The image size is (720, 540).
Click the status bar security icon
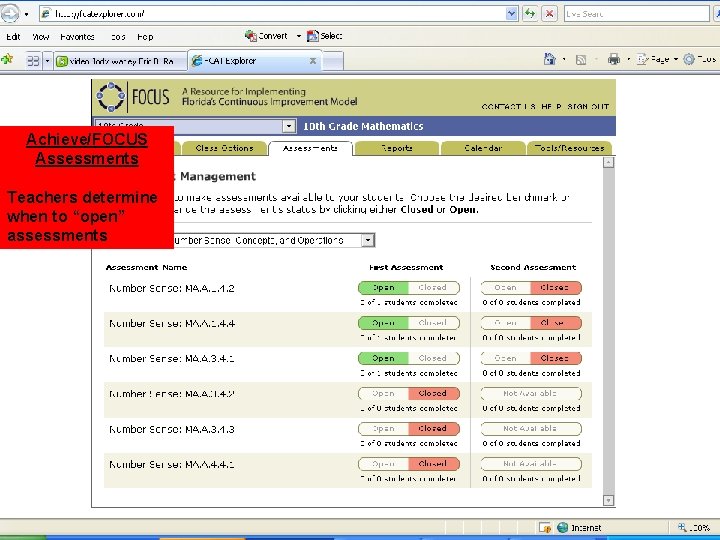click(545, 528)
